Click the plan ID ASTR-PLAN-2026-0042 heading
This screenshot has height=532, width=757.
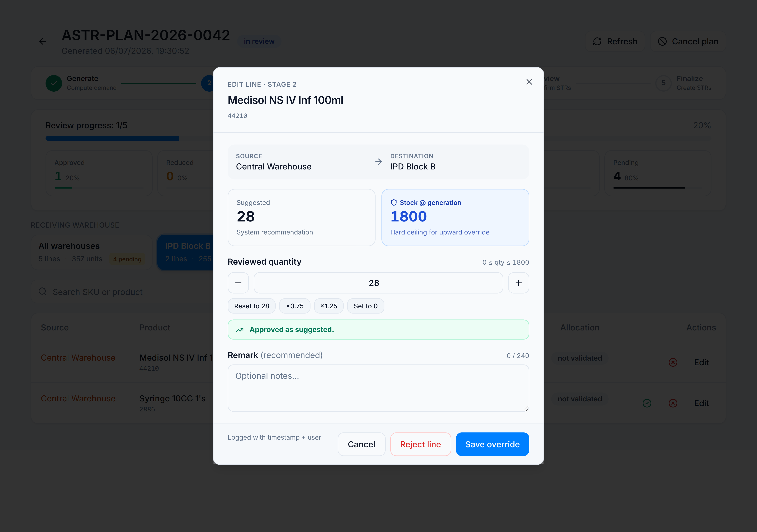click(x=146, y=35)
